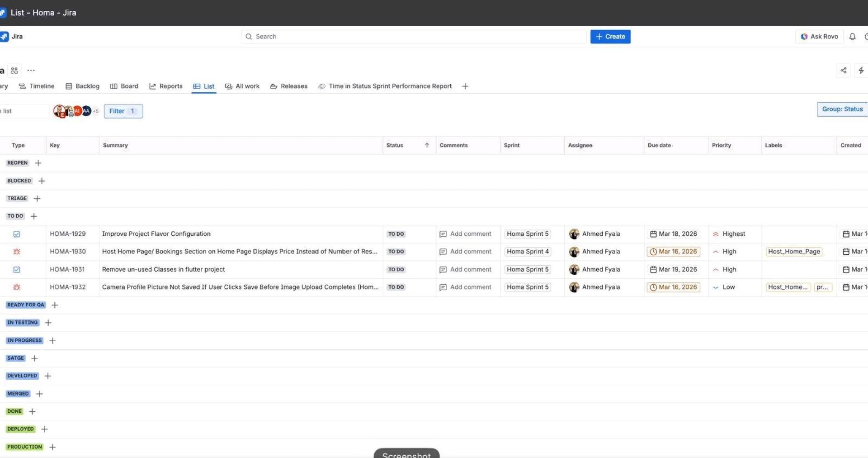Click the Search input field

click(414, 37)
